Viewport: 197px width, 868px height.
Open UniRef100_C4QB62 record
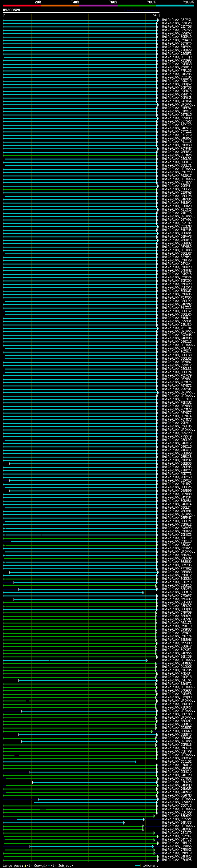click(176, 138)
